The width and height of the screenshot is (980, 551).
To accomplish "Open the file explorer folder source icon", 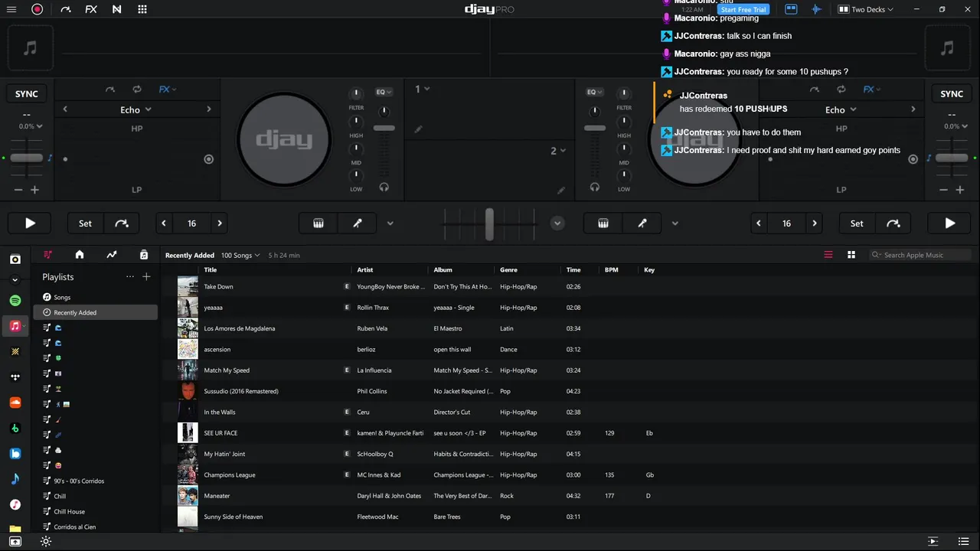I will [x=15, y=529].
